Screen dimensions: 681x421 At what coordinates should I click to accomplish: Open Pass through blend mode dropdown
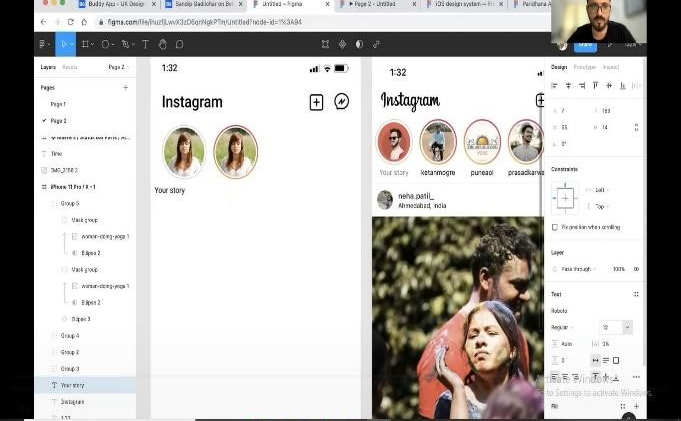pos(578,269)
